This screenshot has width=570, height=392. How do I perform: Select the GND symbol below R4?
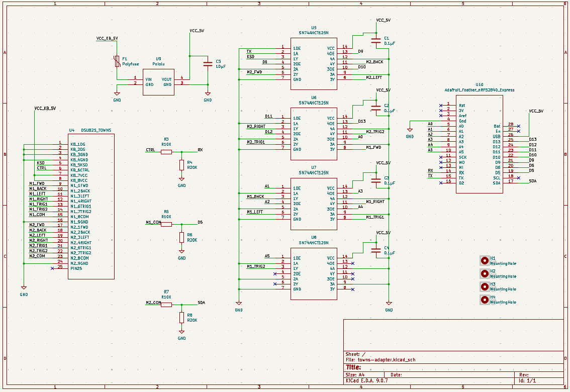coord(181,179)
